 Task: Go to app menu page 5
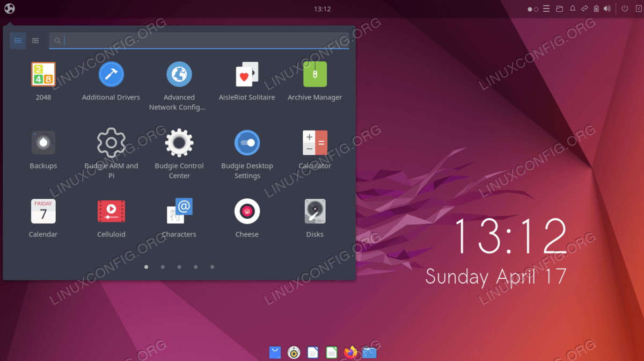213,266
